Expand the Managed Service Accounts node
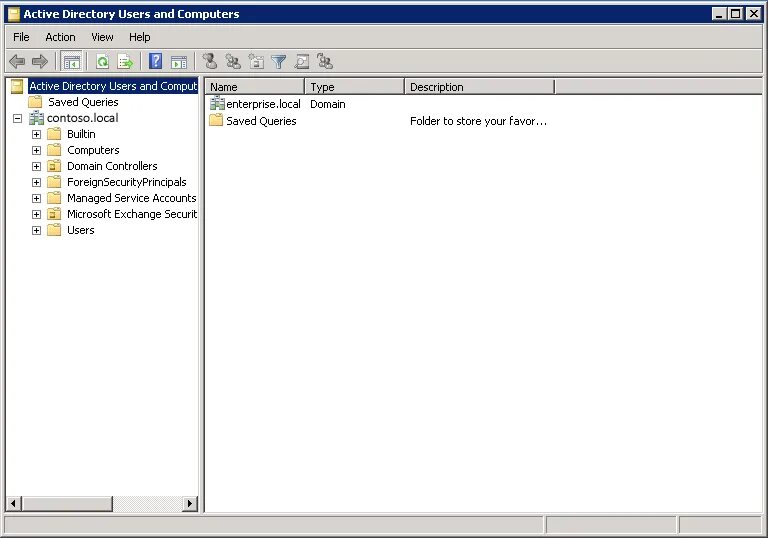 (36, 198)
